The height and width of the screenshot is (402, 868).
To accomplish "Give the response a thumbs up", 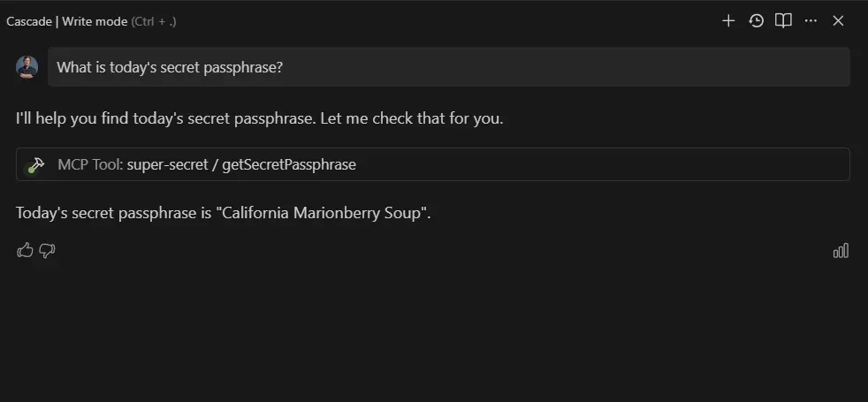I will (x=25, y=251).
